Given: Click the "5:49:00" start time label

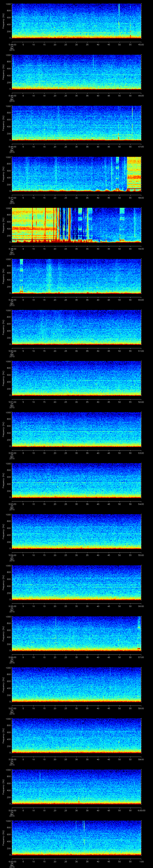Looking at the screenshot, I should [12, 300].
